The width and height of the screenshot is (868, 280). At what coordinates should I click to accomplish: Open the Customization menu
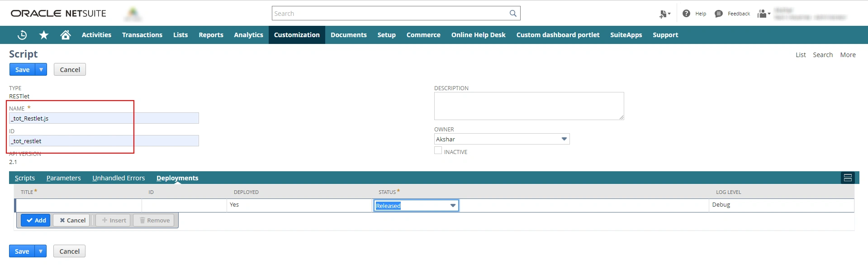(x=297, y=35)
